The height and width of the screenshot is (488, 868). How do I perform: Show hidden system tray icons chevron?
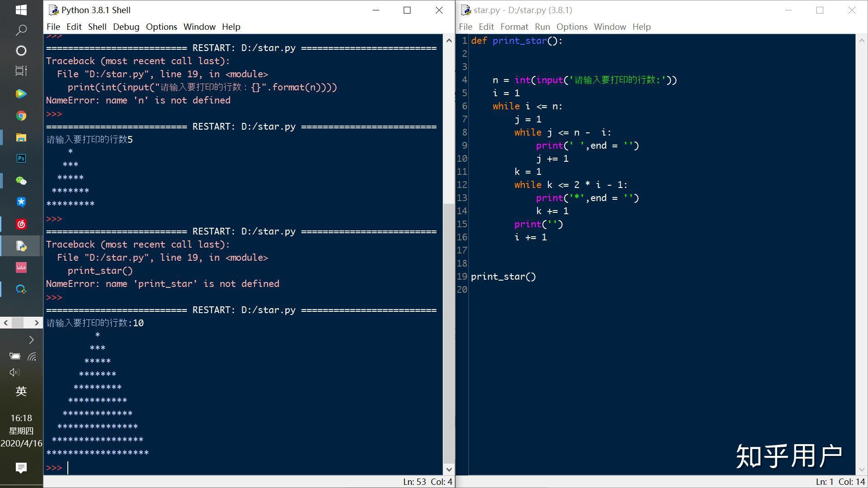click(31, 340)
